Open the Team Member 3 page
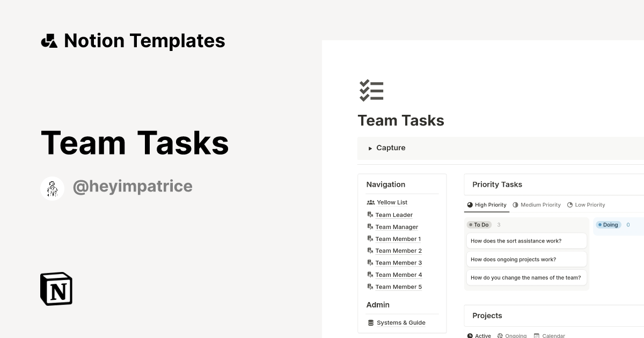The width and height of the screenshot is (644, 338). coord(398,262)
